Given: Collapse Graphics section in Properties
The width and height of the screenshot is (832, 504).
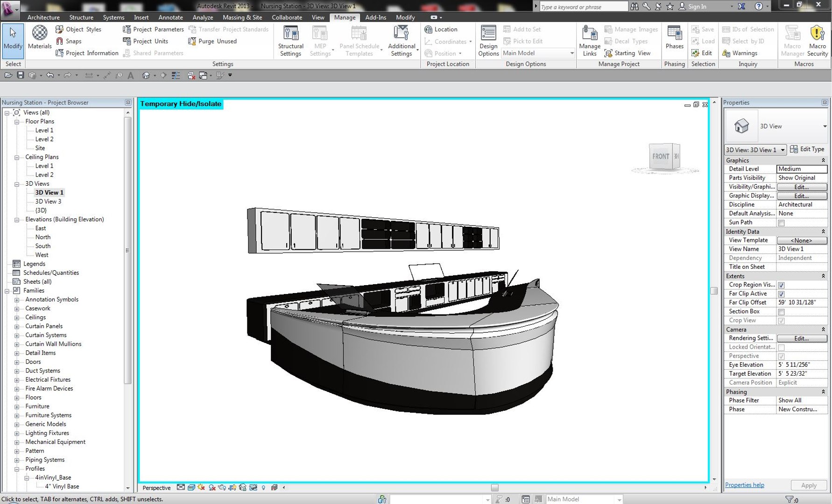Looking at the screenshot, I should coord(823,161).
